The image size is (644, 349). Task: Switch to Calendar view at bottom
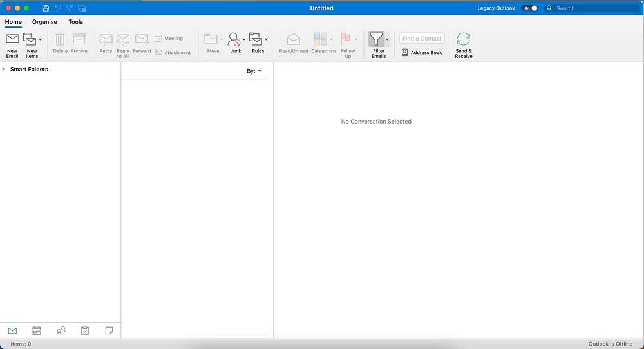[37, 330]
